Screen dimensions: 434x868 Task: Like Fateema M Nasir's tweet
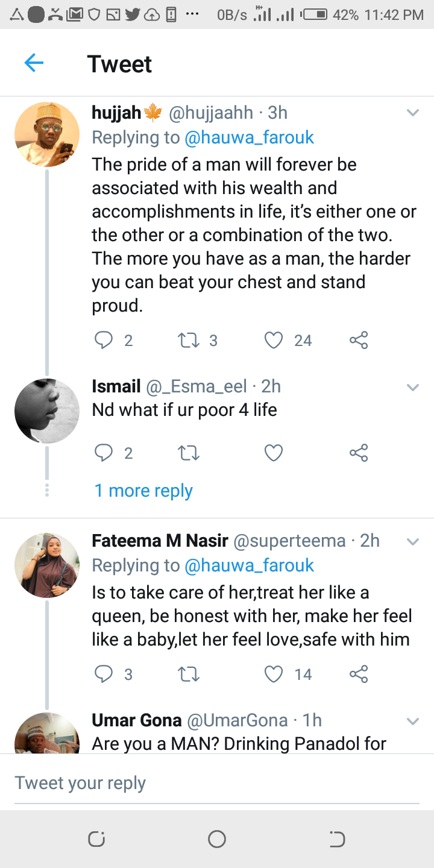tap(274, 674)
